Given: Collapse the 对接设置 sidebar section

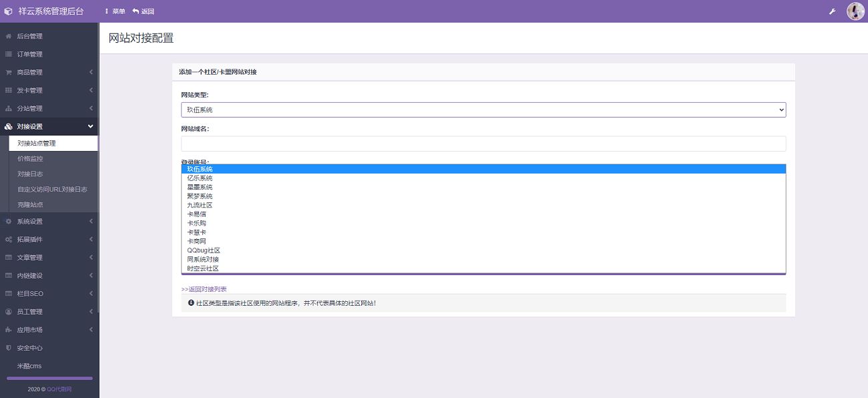Looking at the screenshot, I should [91, 126].
